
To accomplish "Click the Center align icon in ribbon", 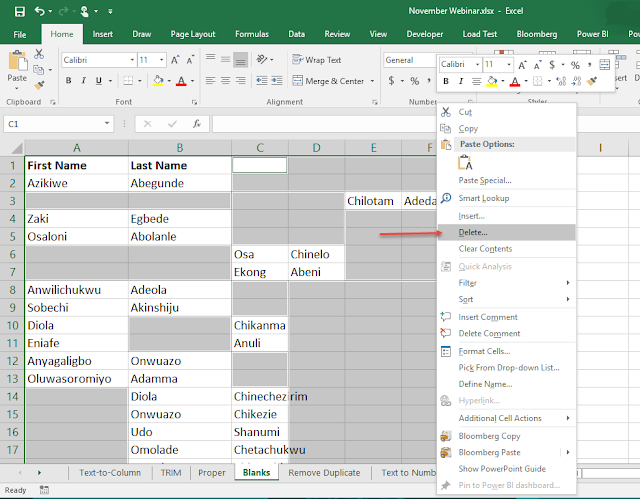I will pyautogui.click(x=225, y=81).
